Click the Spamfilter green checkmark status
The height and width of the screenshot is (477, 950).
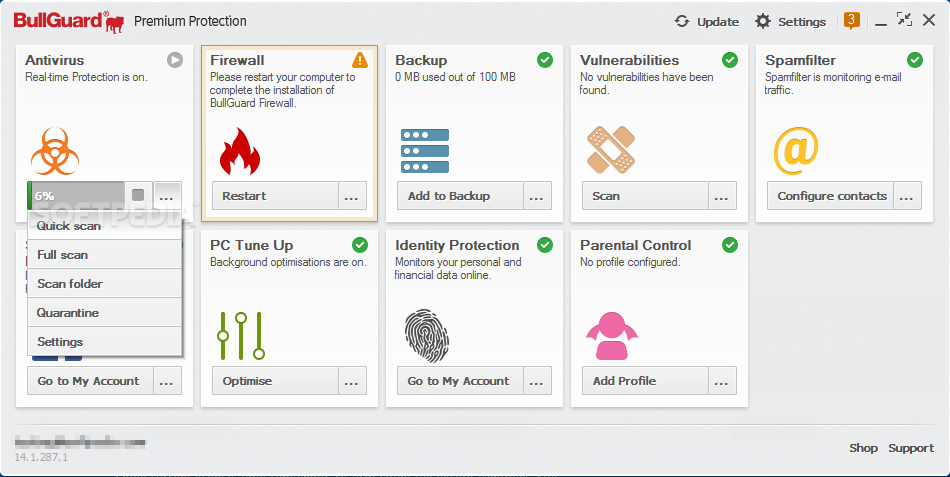point(915,60)
